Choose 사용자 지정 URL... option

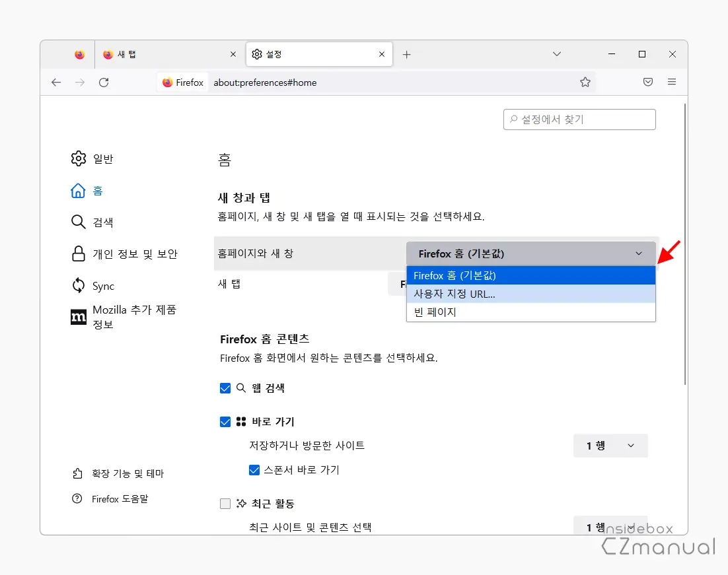(x=530, y=294)
